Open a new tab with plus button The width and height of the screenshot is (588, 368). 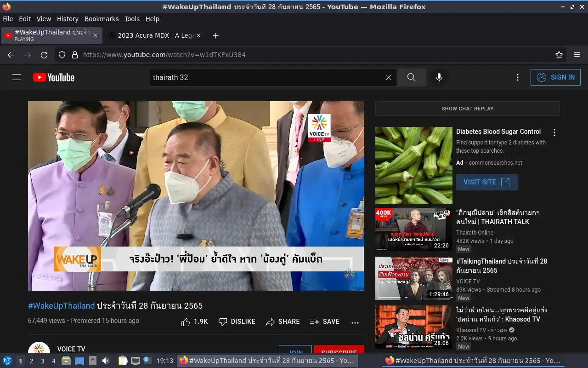point(215,35)
